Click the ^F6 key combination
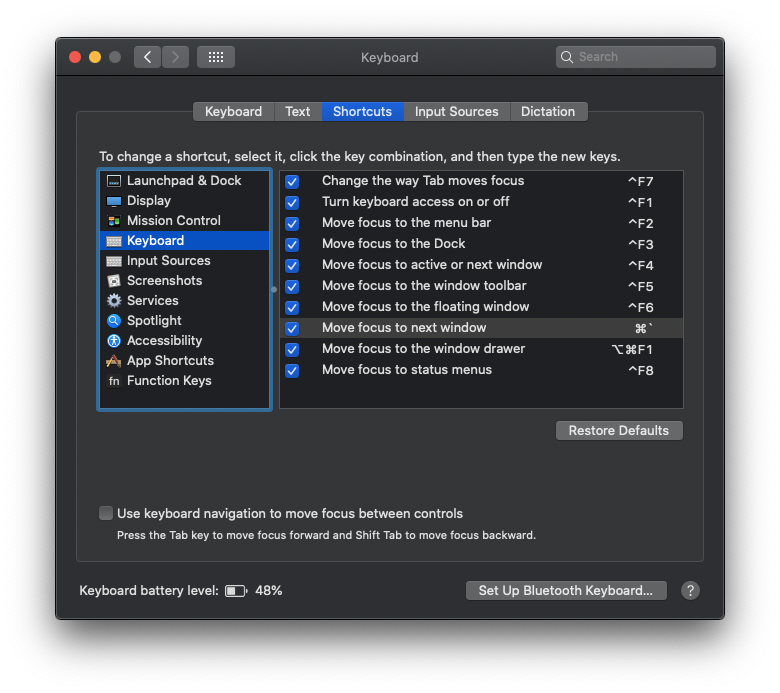The image size is (780, 693). (641, 307)
